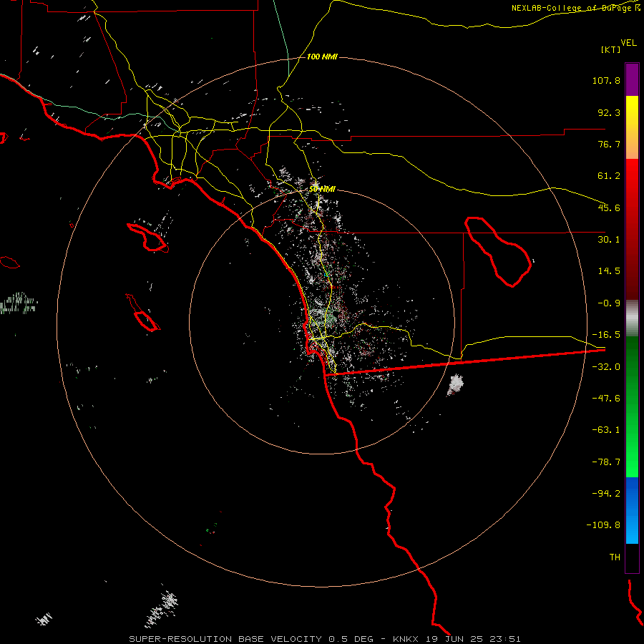The image size is (644, 644).
Task: Click the 30.1 legend value
Action: 609,240
